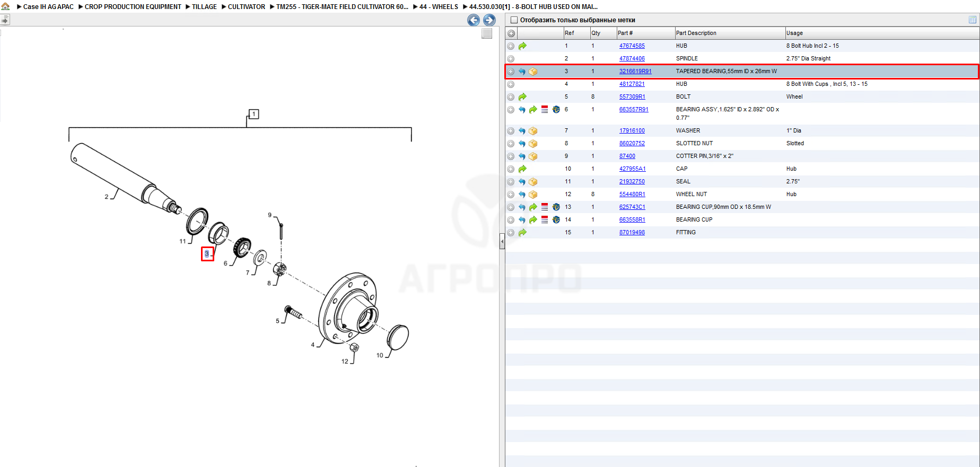Enable checkbox to show only selected labels
This screenshot has height=467, width=980.
click(514, 20)
